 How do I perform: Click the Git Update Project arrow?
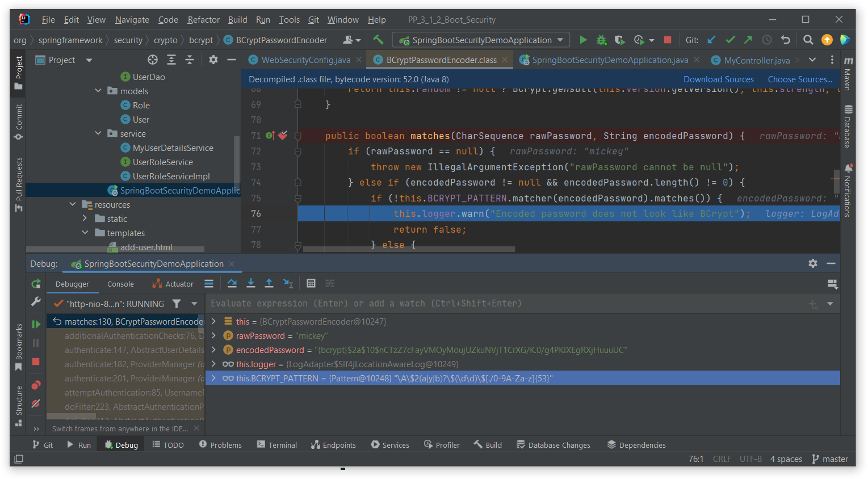click(x=711, y=40)
